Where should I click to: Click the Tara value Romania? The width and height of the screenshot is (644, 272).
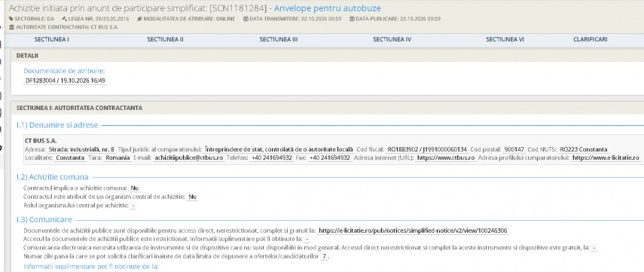pos(118,157)
